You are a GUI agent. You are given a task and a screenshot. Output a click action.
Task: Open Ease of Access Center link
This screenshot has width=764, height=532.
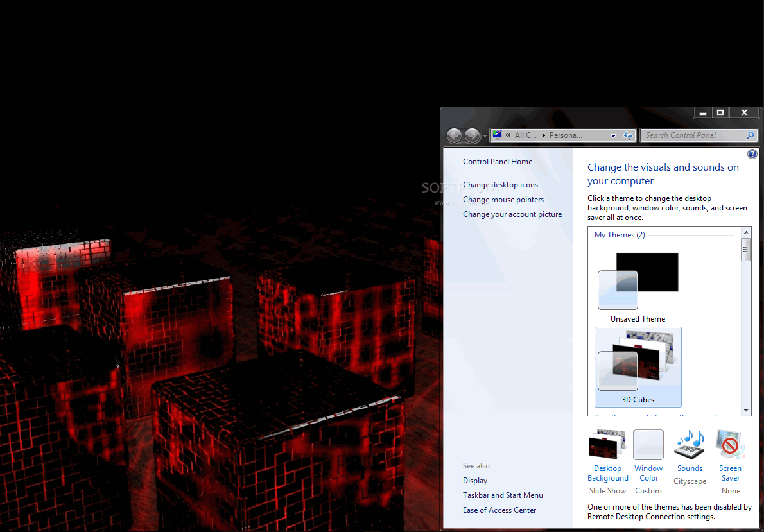(x=499, y=510)
